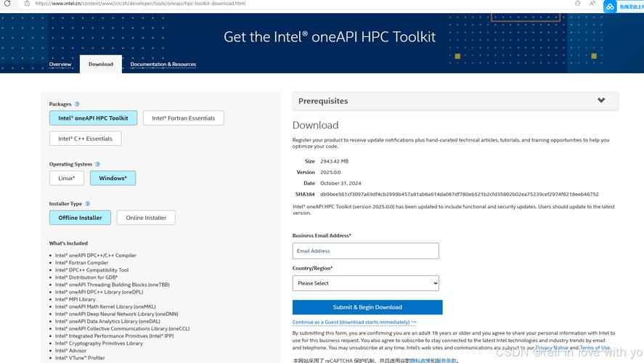Open the Country/Region dropdown
Viewport: 644px width, 363px height.
coord(365,283)
